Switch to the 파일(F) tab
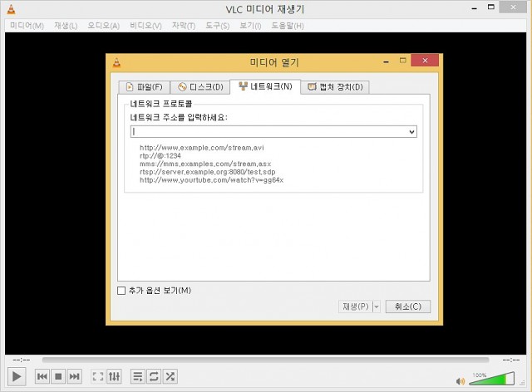Viewport: 532px width, 392px height. [144, 87]
